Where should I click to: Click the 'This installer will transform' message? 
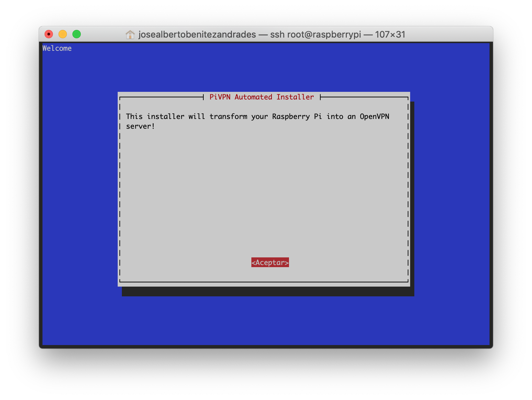pyautogui.click(x=258, y=121)
